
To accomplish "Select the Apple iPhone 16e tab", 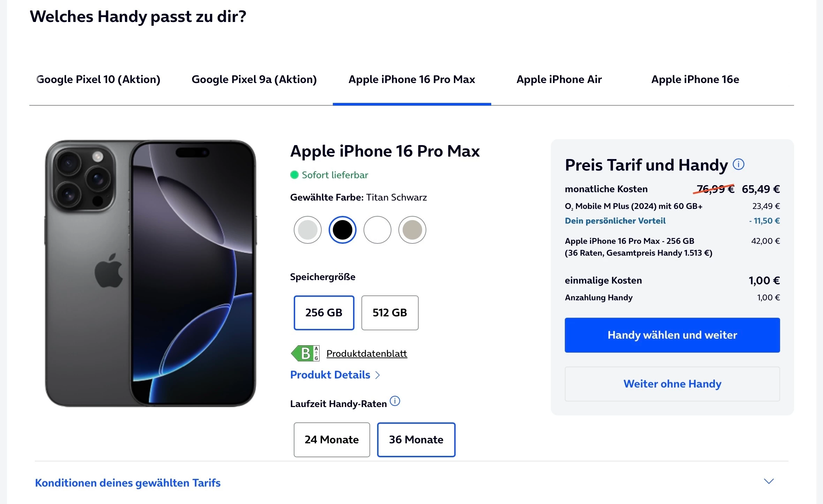I will 695,80.
